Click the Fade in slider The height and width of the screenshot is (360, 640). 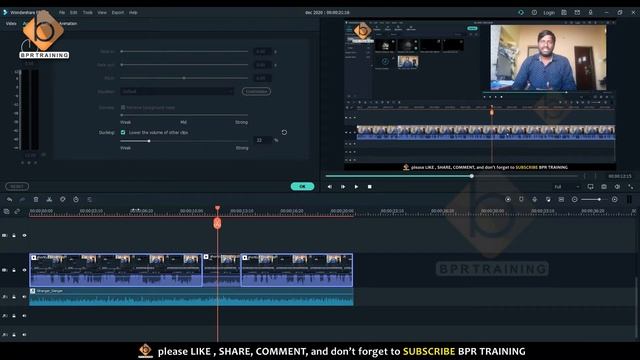[184, 51]
